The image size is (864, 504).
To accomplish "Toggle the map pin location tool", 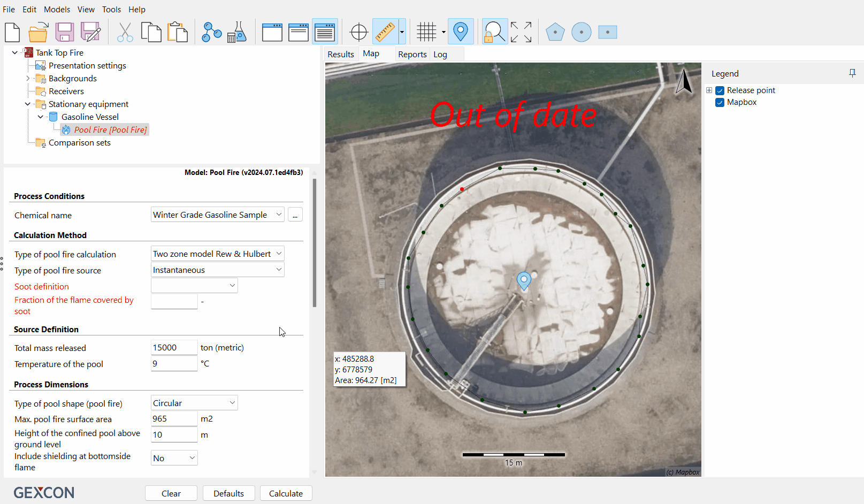I will click(x=461, y=32).
